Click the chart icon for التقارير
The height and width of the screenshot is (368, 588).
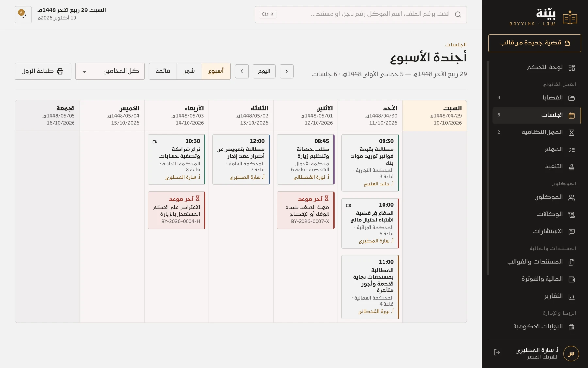tap(571, 297)
